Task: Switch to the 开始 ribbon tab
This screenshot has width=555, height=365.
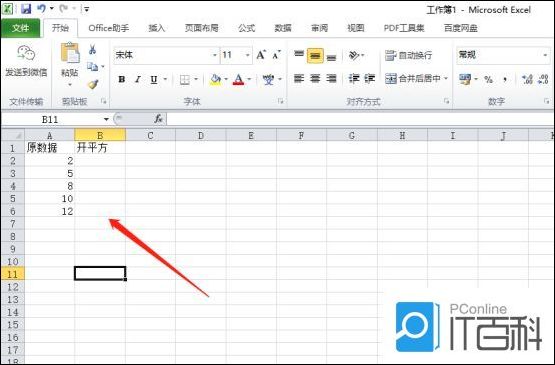Action: point(60,28)
